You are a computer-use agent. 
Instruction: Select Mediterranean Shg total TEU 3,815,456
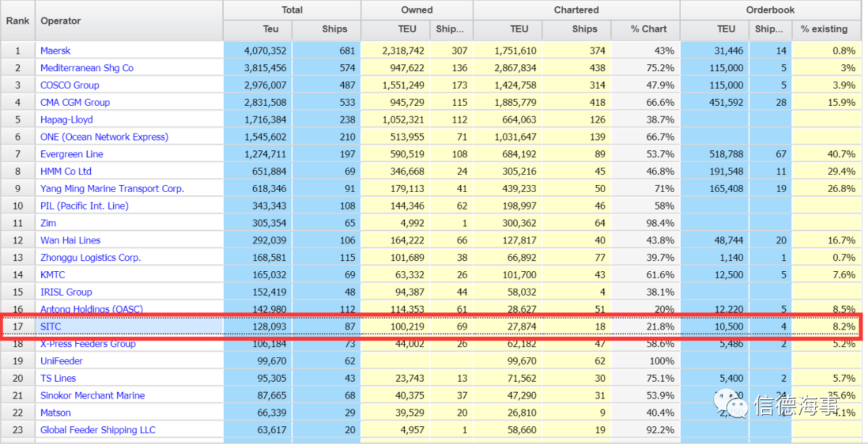(x=258, y=68)
